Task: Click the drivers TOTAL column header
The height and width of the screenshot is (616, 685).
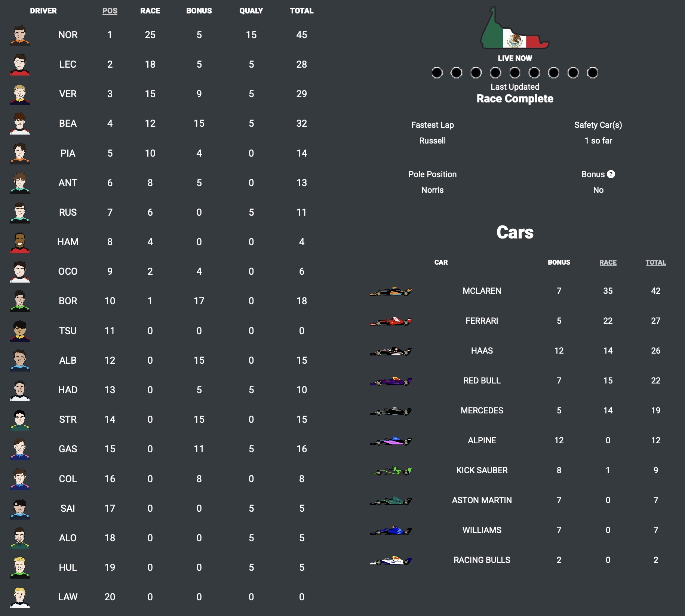Action: click(301, 11)
